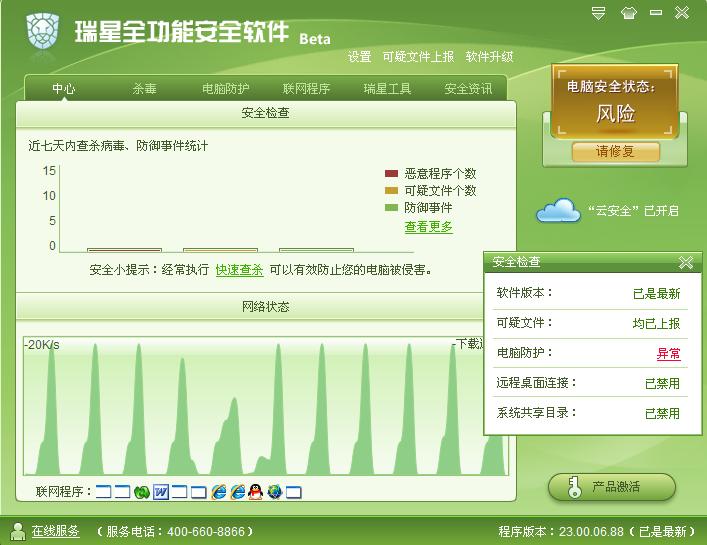Open the skin-change shirt icon

[x=629, y=13]
